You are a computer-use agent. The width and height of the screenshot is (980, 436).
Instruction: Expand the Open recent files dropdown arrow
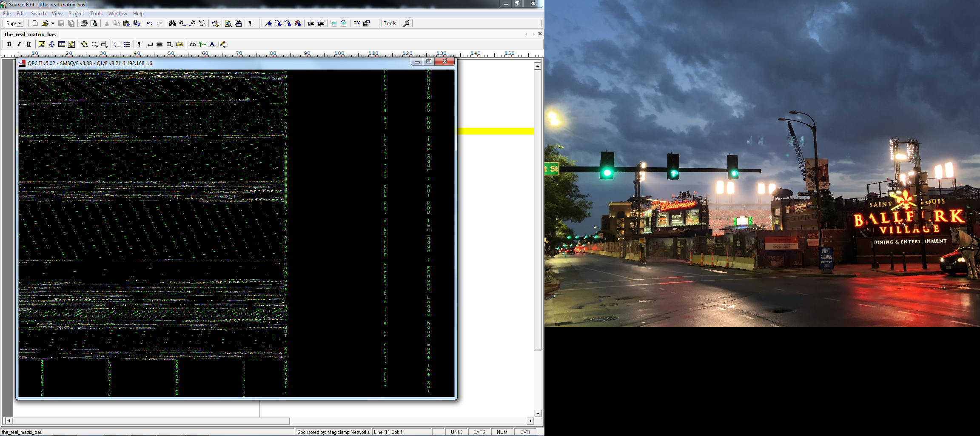(53, 23)
